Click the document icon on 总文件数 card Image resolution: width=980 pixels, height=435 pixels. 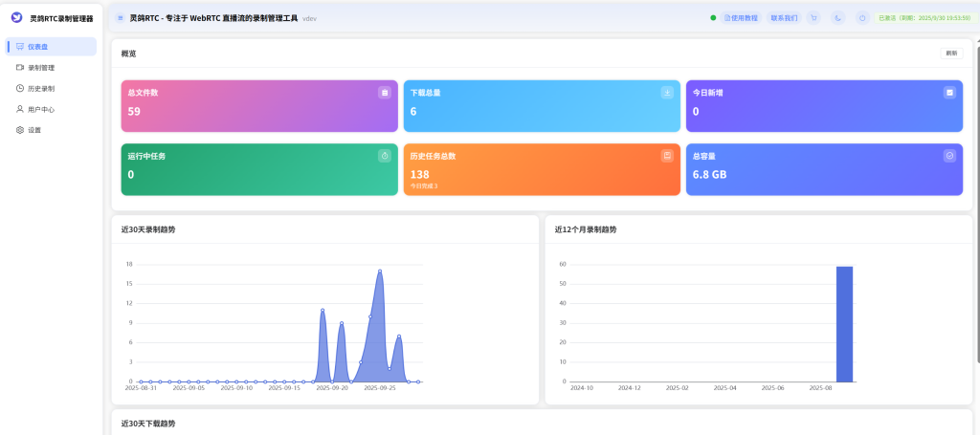(385, 93)
